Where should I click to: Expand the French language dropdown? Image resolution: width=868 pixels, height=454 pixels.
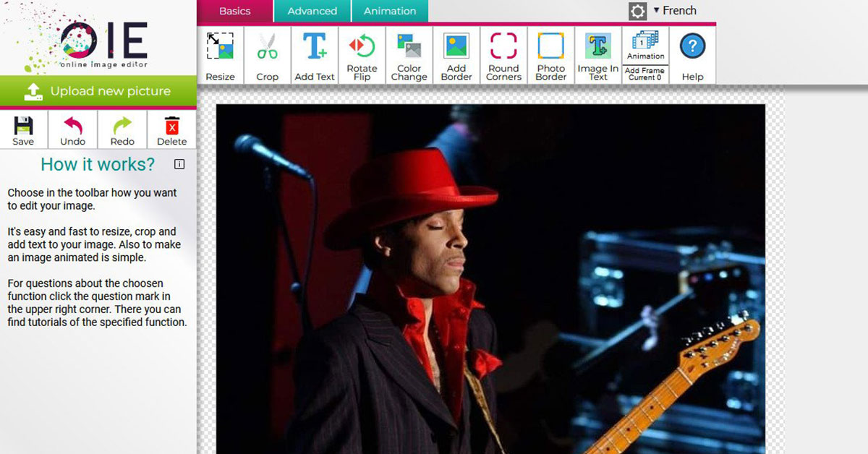(x=675, y=11)
